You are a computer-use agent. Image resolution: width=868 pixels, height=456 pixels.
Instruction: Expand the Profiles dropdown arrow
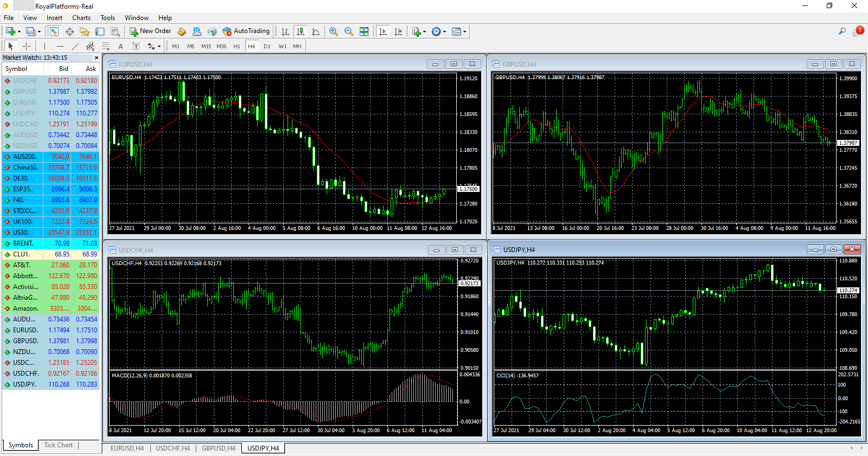pyautogui.click(x=39, y=31)
